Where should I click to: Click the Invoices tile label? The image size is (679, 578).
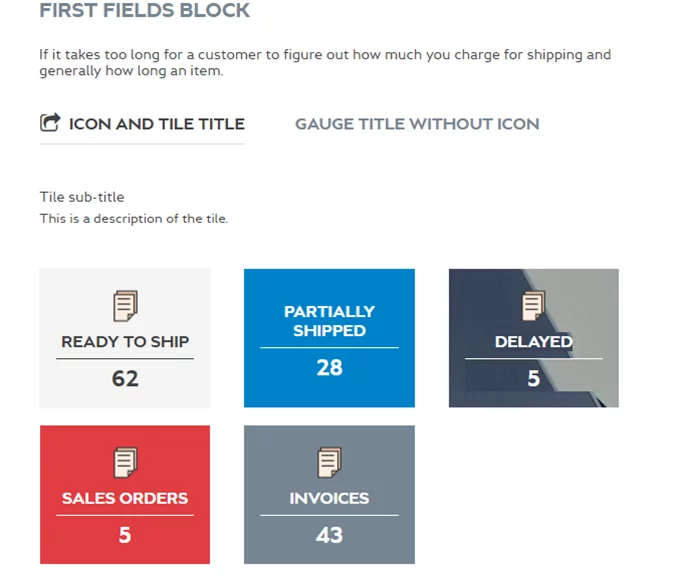[x=329, y=498]
